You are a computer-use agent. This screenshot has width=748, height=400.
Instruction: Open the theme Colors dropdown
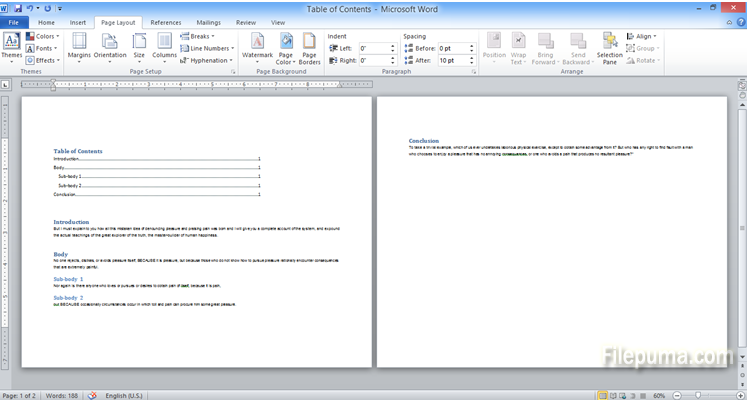(44, 36)
